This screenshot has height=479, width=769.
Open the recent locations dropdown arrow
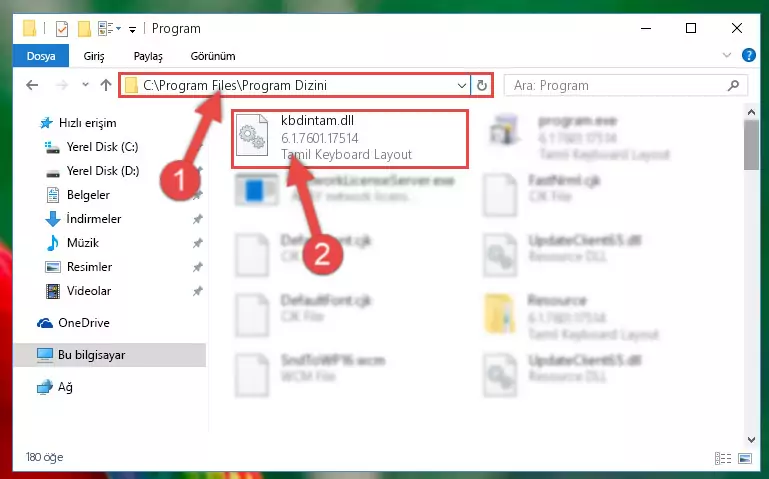85,85
